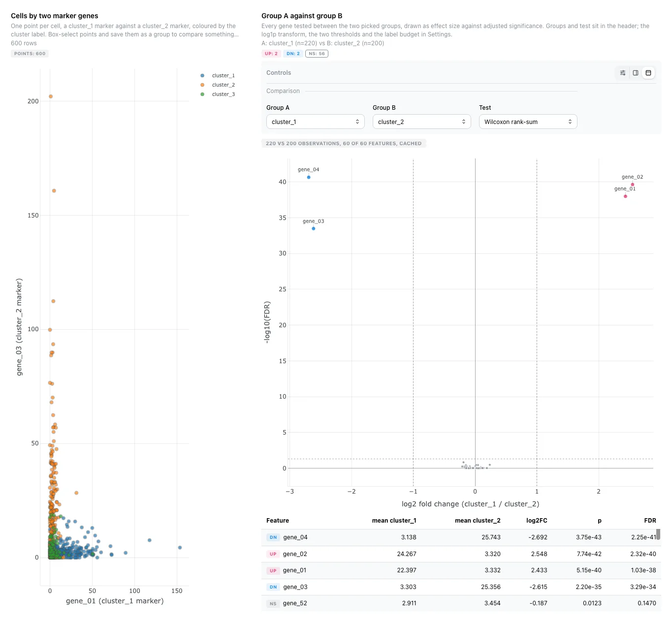Hide cluster_2 via its legend entry
Viewport: 672px width, 622px height.
[218, 85]
